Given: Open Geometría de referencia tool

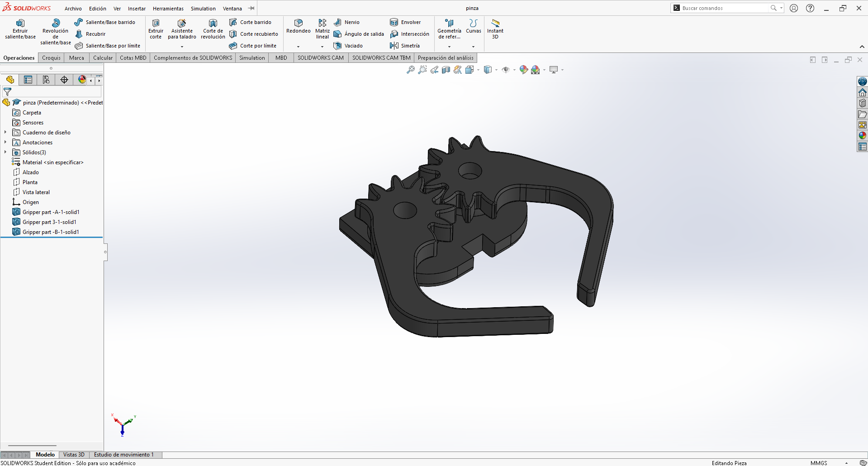Looking at the screenshot, I should pyautogui.click(x=449, y=29).
